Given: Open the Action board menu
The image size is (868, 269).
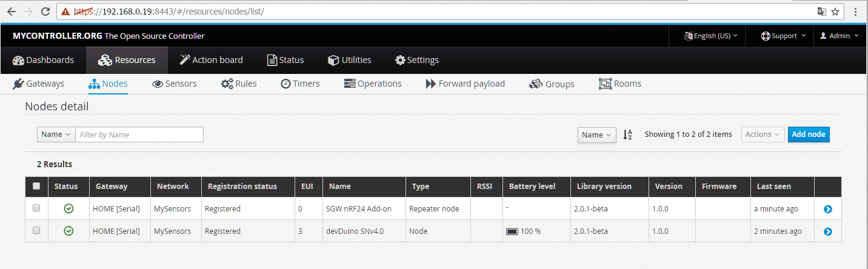Looking at the screenshot, I should [211, 60].
